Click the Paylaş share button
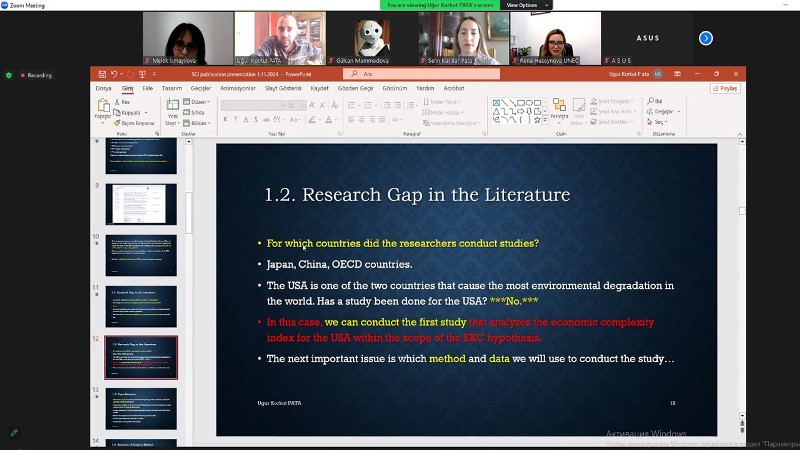 (725, 88)
